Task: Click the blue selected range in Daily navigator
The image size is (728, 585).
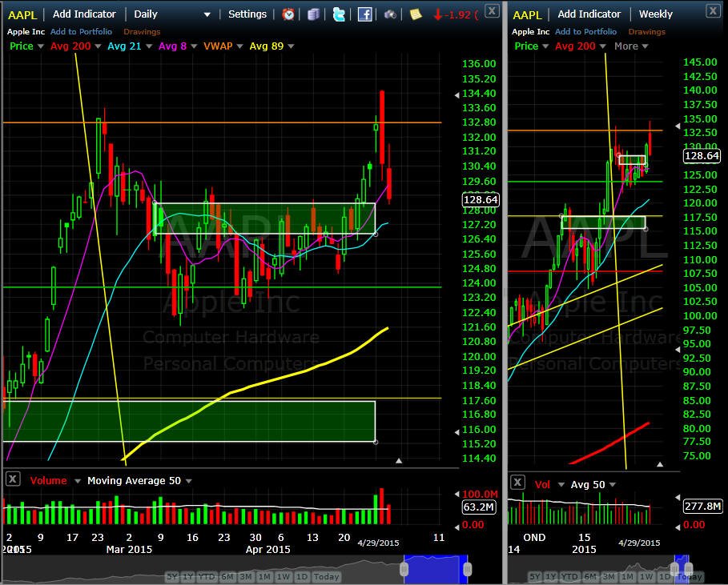Action: coord(436,569)
